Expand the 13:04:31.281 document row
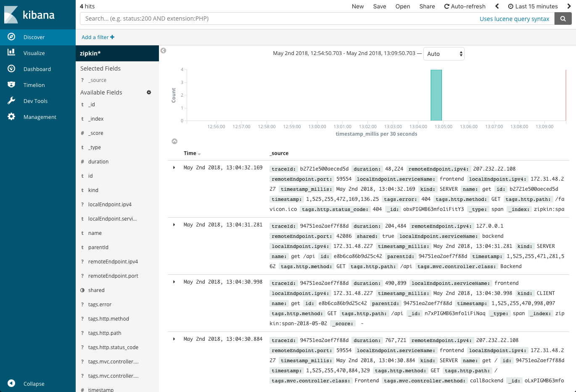Viewport: 576px width, 392px height. coord(174,225)
